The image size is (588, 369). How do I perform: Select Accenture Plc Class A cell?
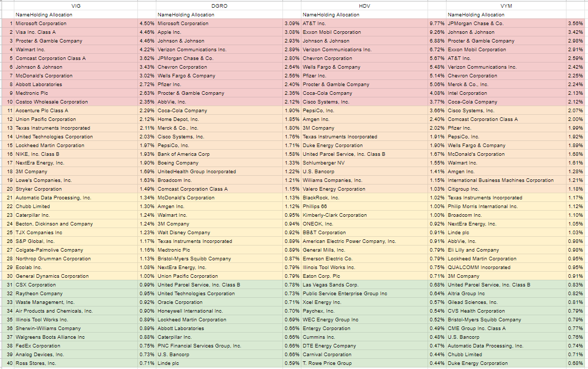pos(76,110)
